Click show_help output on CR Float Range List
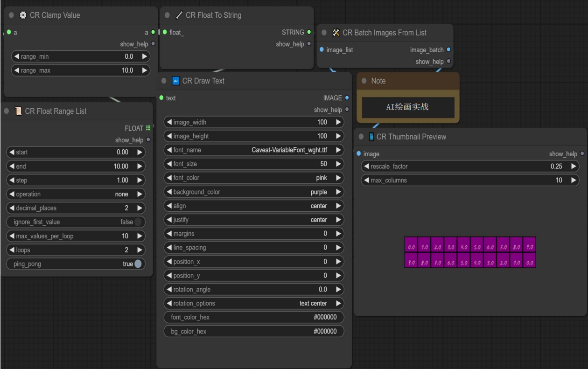This screenshot has width=588, height=369. 148,140
